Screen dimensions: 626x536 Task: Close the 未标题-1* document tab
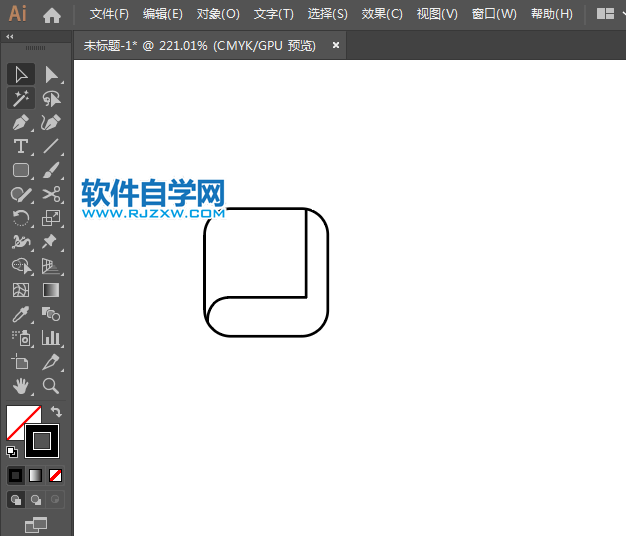click(336, 45)
